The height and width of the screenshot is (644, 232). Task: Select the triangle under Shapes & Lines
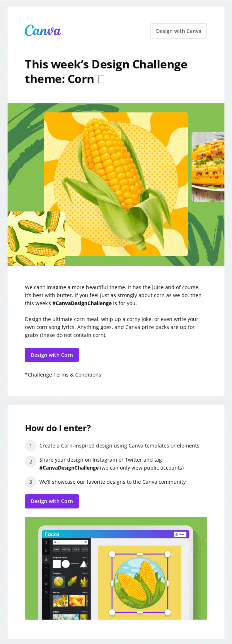point(83,564)
